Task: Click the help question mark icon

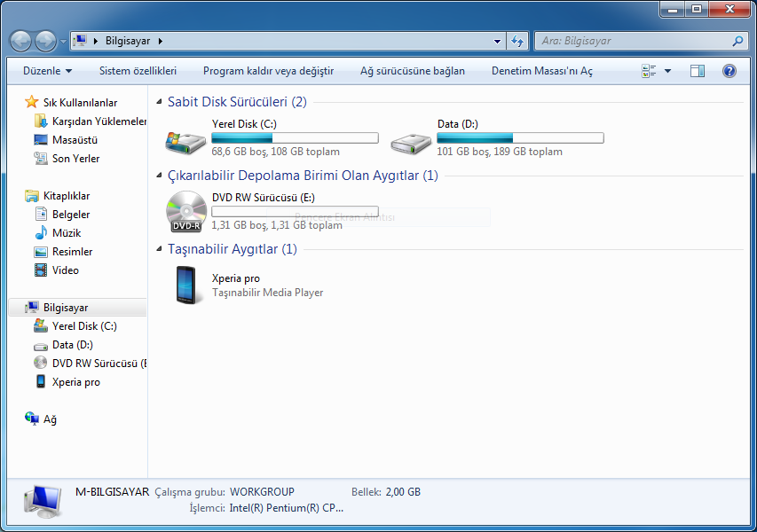Action: (x=729, y=71)
